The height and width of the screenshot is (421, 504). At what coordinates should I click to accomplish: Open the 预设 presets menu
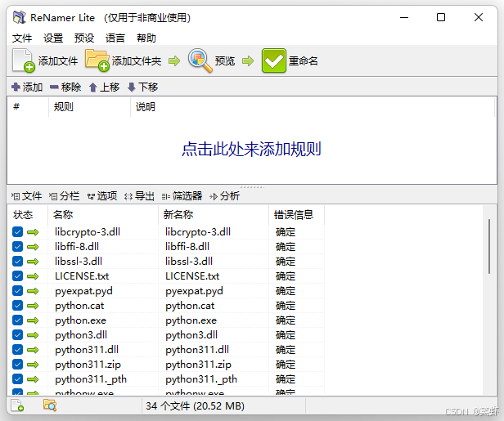[x=84, y=38]
